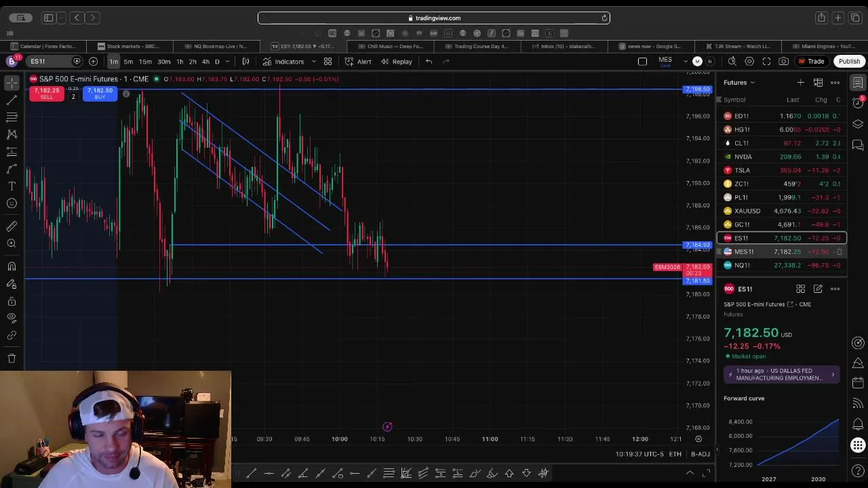Take a chart snapshot with camera
This screenshot has height=488, width=868.
click(783, 62)
